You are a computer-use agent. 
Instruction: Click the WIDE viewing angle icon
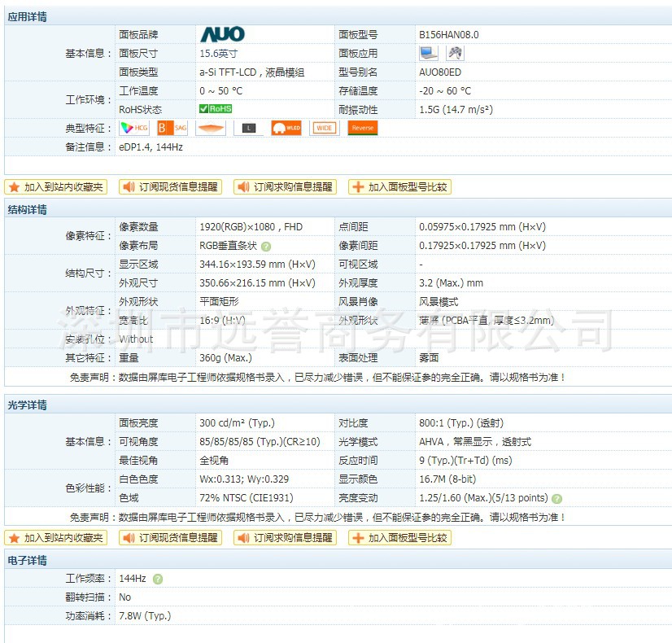coord(325,128)
